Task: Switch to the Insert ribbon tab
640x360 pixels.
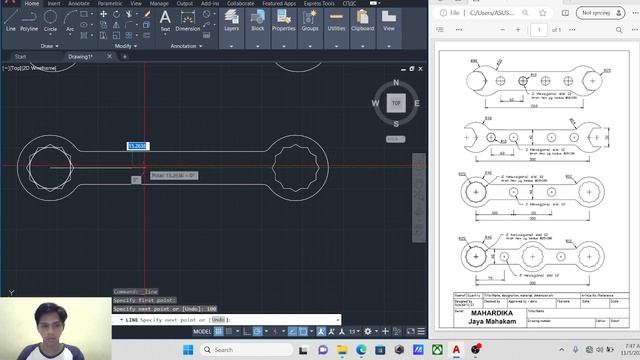Action: (x=54, y=3)
